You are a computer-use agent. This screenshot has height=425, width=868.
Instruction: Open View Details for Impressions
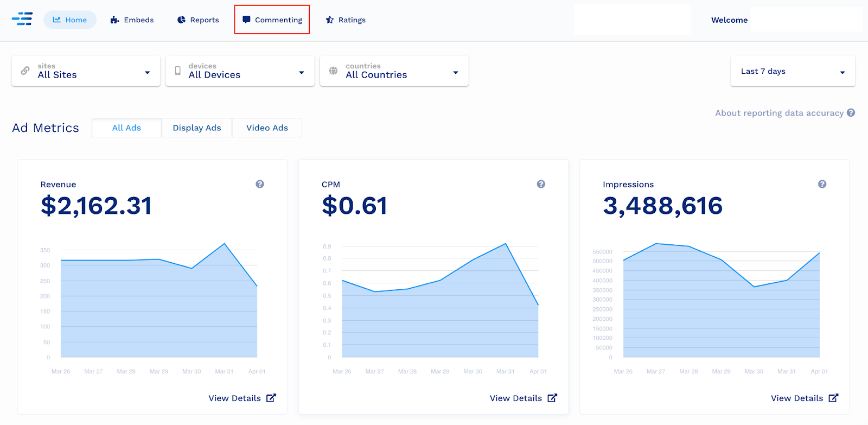[x=805, y=398]
